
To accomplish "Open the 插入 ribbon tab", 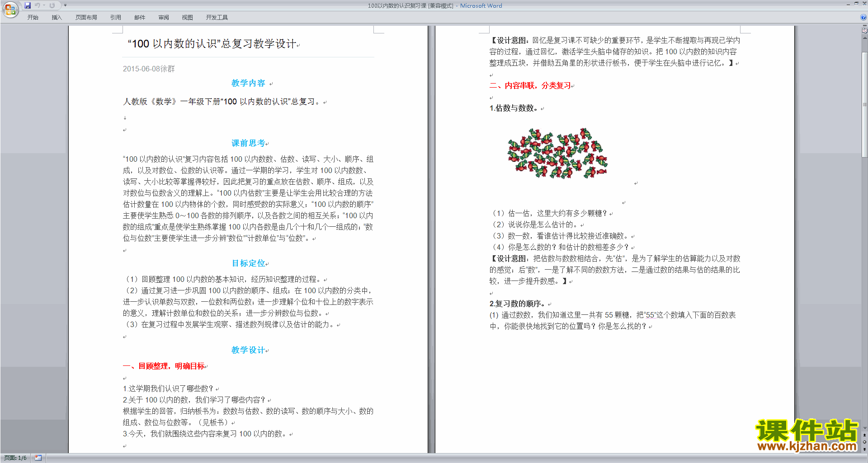I will pyautogui.click(x=57, y=18).
